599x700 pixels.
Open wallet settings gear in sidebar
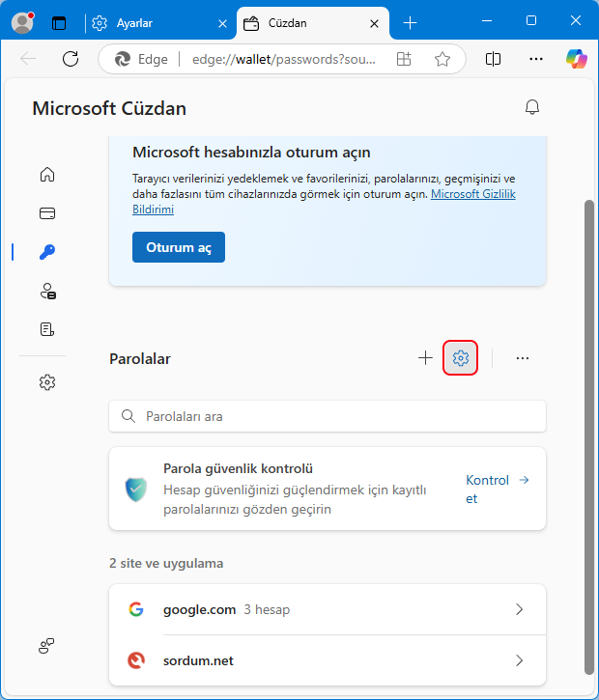pos(47,382)
